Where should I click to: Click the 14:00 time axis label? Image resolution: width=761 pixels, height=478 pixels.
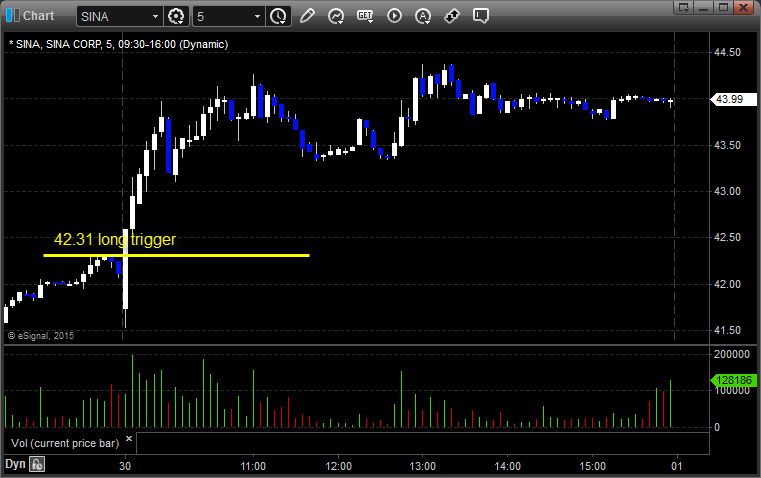pyautogui.click(x=508, y=466)
